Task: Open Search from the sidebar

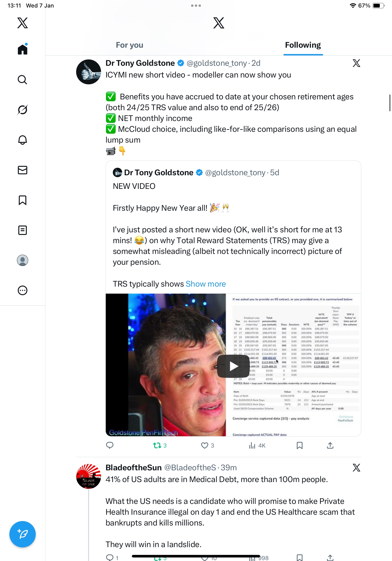Action: 23,80
